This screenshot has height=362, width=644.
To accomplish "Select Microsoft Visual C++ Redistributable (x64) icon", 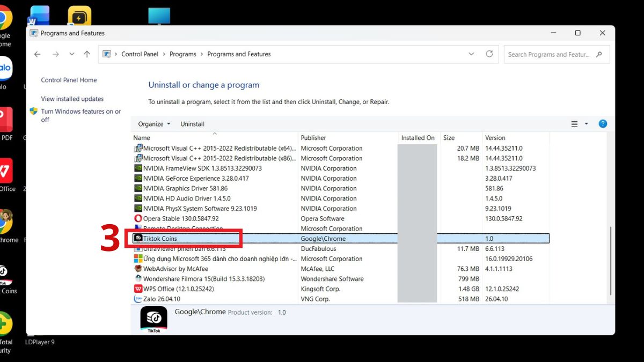I will pyautogui.click(x=138, y=148).
